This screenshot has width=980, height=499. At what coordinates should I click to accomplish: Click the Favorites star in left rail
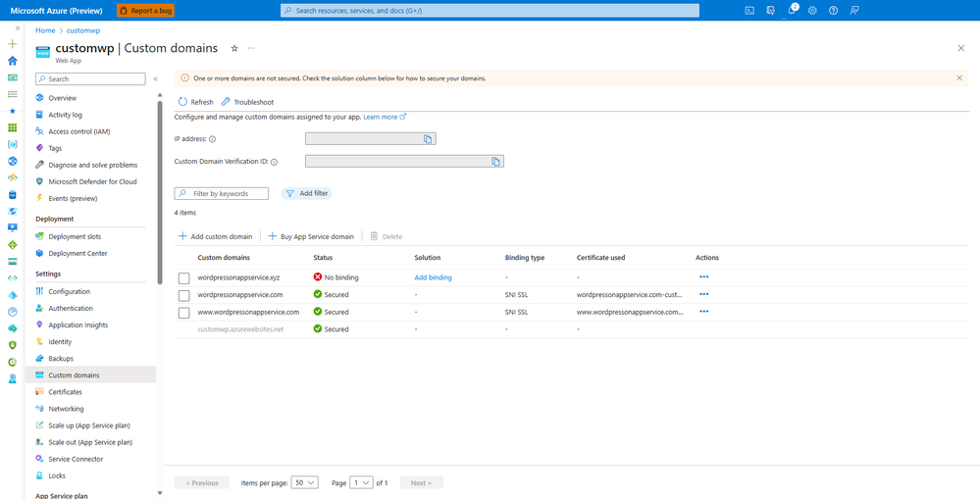pos(13,111)
